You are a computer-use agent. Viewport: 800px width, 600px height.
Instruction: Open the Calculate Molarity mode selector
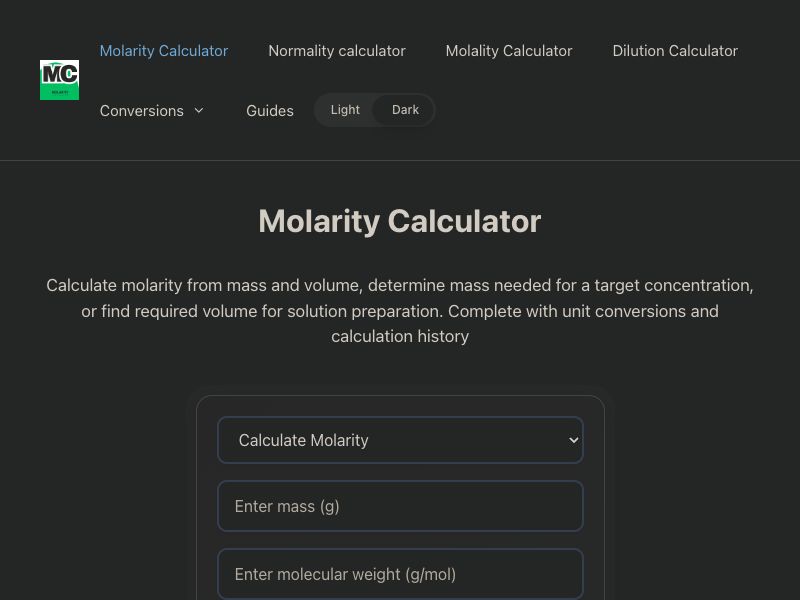click(x=400, y=440)
